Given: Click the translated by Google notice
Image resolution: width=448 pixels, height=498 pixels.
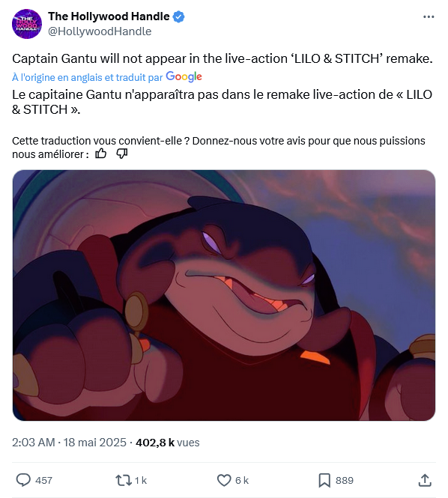Looking at the screenshot, I should pos(107,77).
